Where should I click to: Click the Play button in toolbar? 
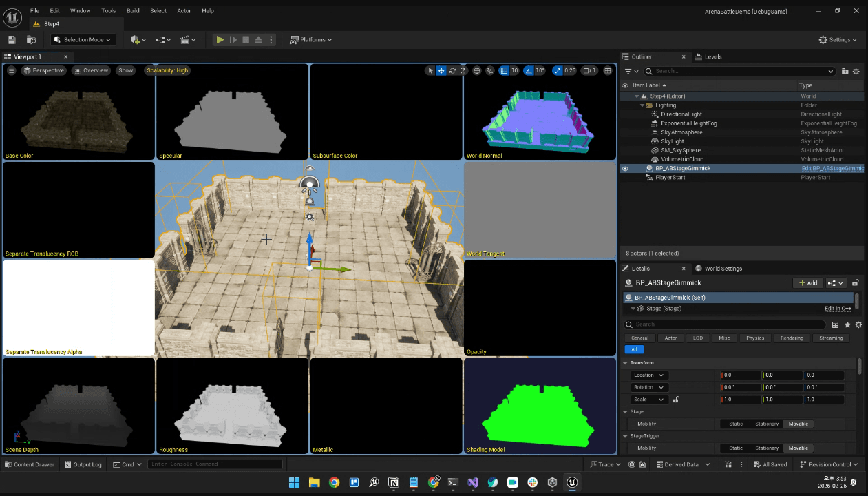point(220,40)
